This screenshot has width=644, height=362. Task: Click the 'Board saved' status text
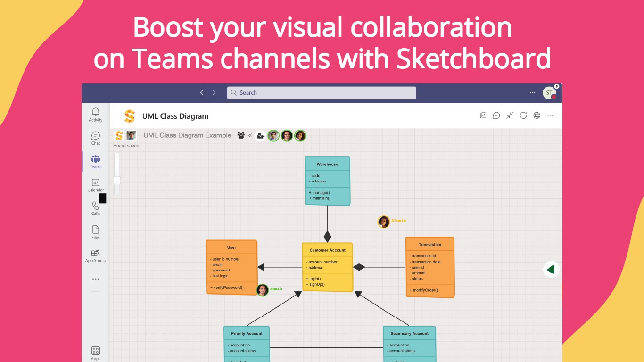pyautogui.click(x=126, y=146)
